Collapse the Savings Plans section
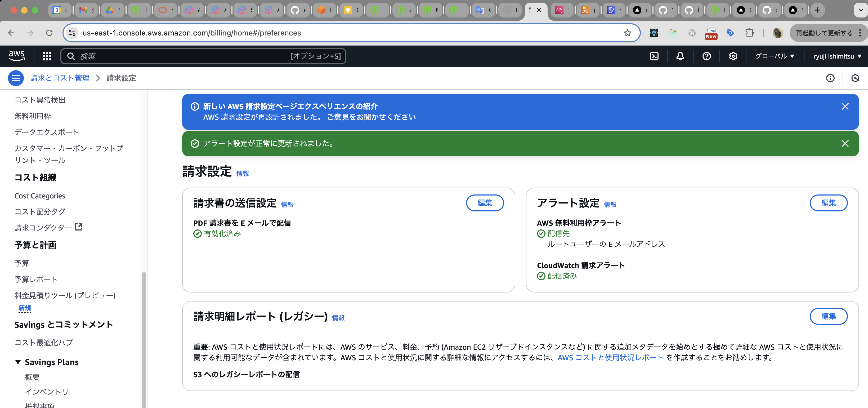The height and width of the screenshot is (408, 868). click(18, 362)
